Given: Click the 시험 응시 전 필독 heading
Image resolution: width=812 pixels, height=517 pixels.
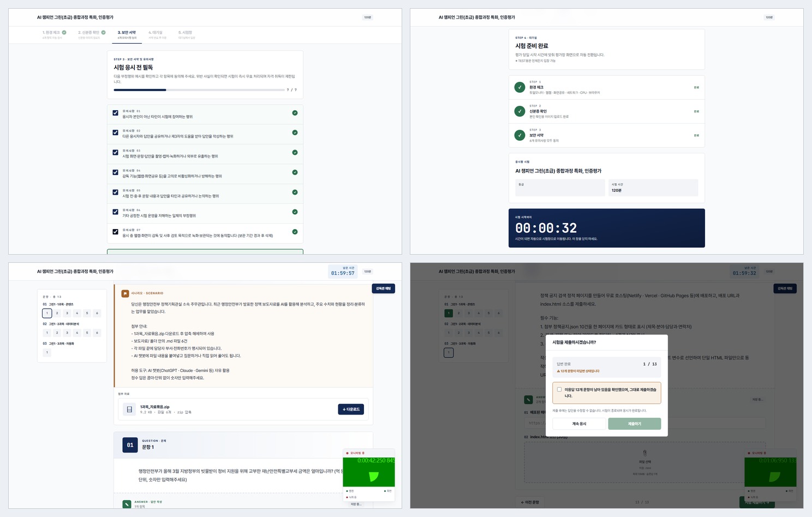Looking at the screenshot, I should pyautogui.click(x=133, y=68).
